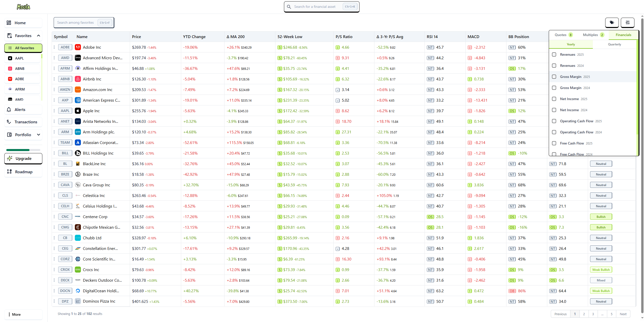Click the Chipotle logo in the CMG row
Screen dimensions: 644x322
coord(78,227)
